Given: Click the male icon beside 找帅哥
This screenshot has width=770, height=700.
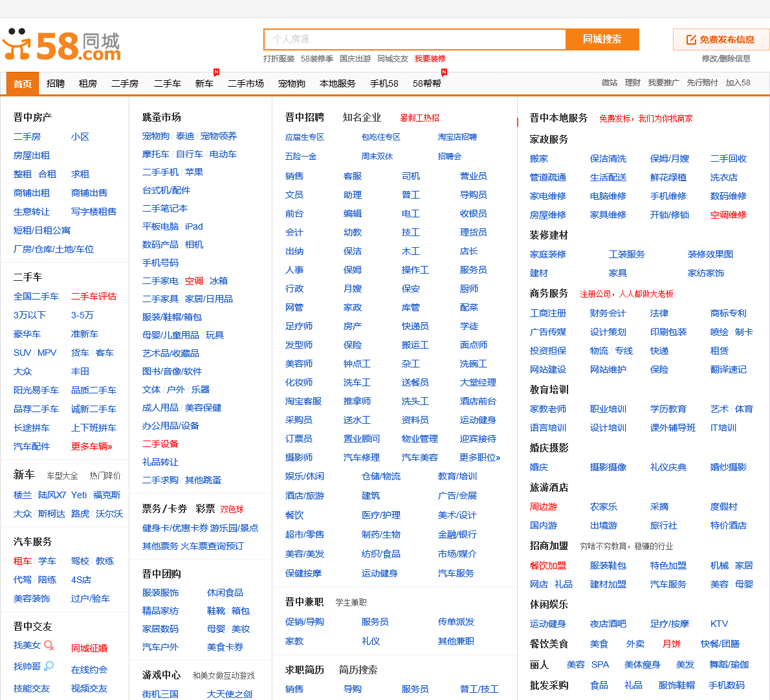Looking at the screenshot, I should [x=49, y=666].
